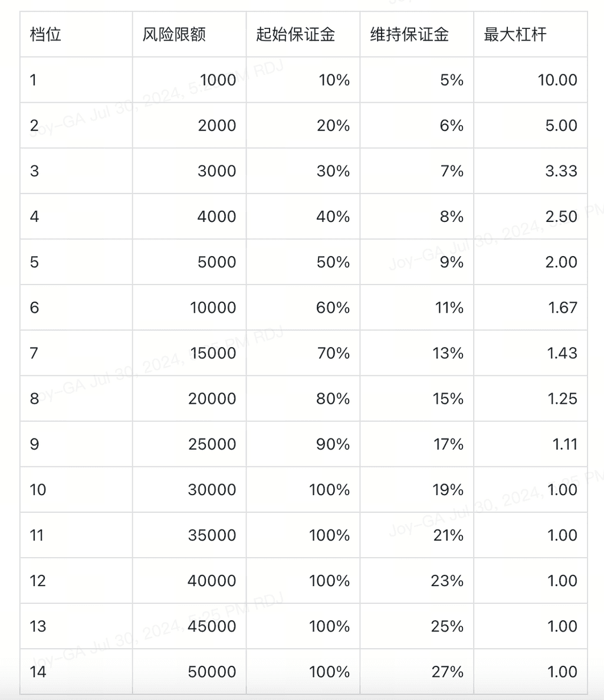Screen dimensions: 604x700
Task: Click the 风险限额 column header
Action: (x=174, y=34)
